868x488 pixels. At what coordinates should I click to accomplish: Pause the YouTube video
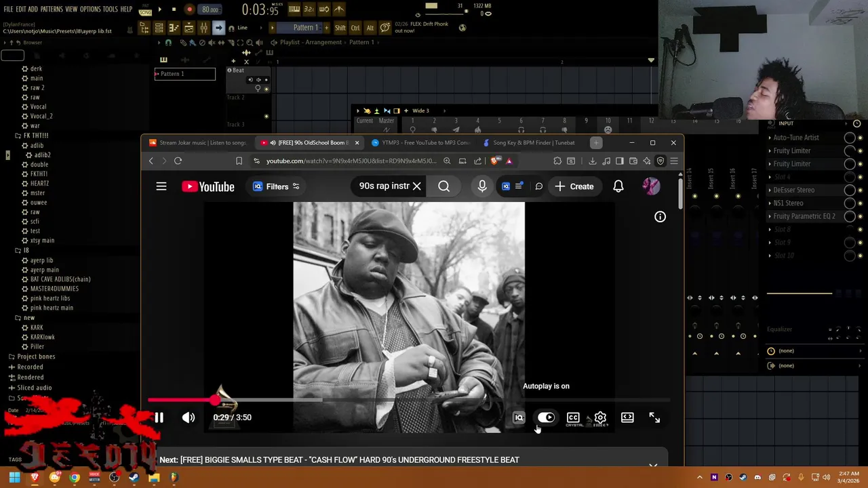[x=159, y=418]
